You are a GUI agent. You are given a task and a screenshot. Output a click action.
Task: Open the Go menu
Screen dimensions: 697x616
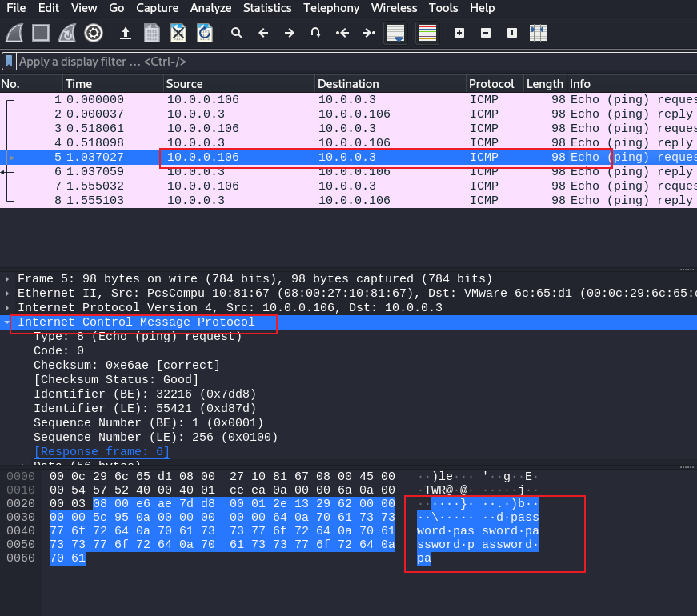point(117,8)
